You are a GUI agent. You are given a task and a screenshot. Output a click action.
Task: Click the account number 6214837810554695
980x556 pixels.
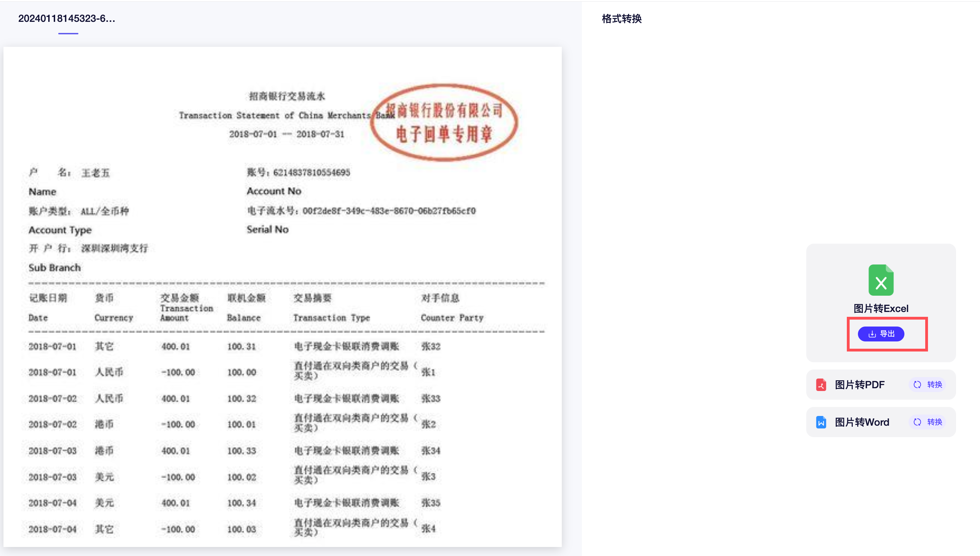point(311,173)
